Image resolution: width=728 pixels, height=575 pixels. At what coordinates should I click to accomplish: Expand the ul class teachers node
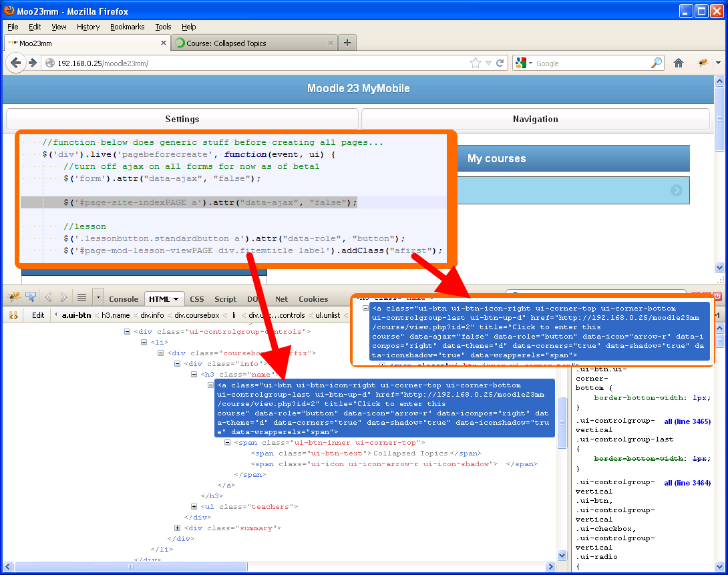pyautogui.click(x=194, y=506)
